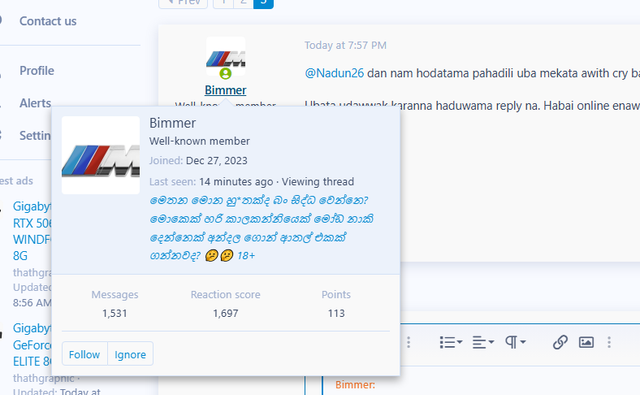This screenshot has width=640, height=395.
Task: Open large Bimmer avatar in tooltip card
Action: click(100, 155)
